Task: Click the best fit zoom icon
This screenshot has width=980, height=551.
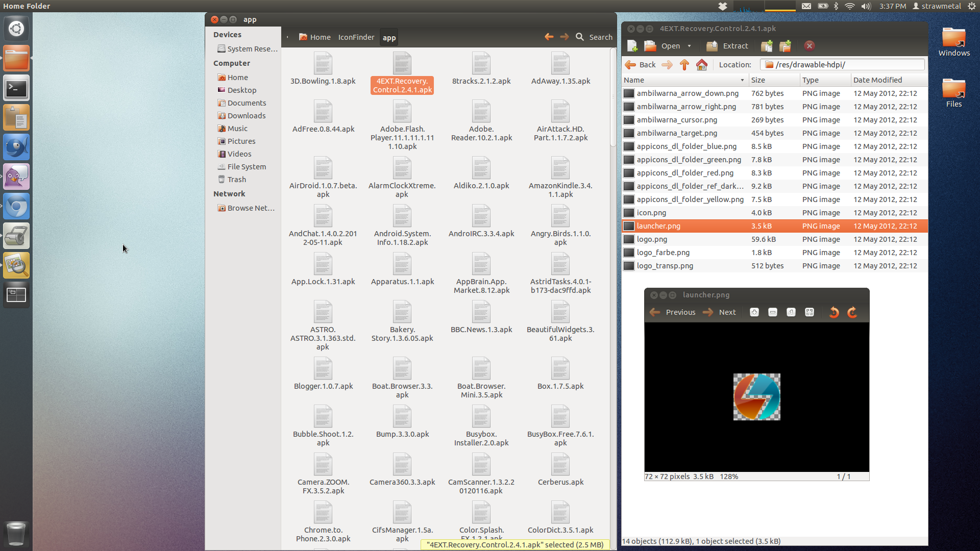Action: tap(810, 312)
